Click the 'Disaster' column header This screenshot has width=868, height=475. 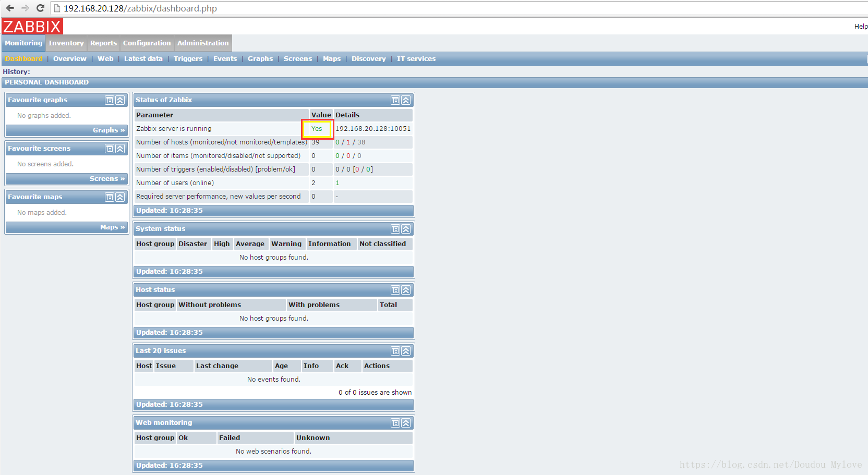193,244
